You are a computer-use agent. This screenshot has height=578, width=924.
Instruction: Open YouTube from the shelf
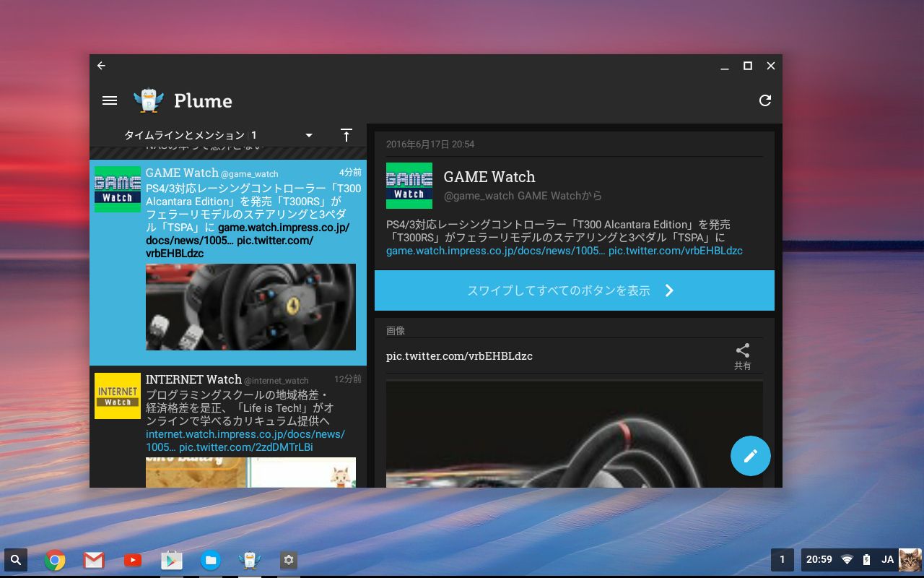click(x=133, y=560)
